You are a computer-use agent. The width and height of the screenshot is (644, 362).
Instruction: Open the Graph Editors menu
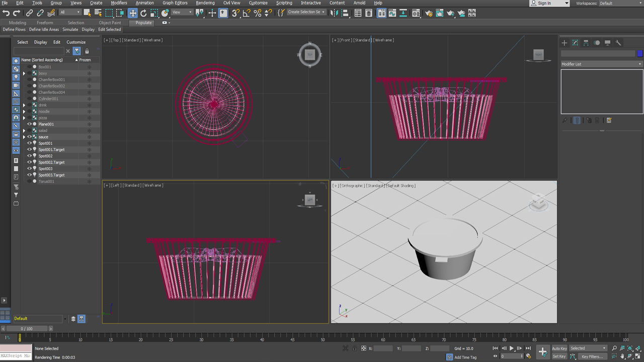pyautogui.click(x=175, y=3)
